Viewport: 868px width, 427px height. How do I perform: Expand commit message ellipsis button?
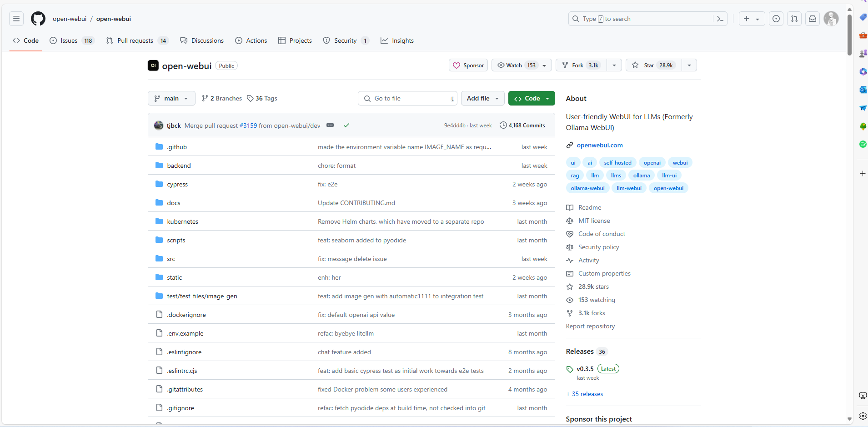330,125
